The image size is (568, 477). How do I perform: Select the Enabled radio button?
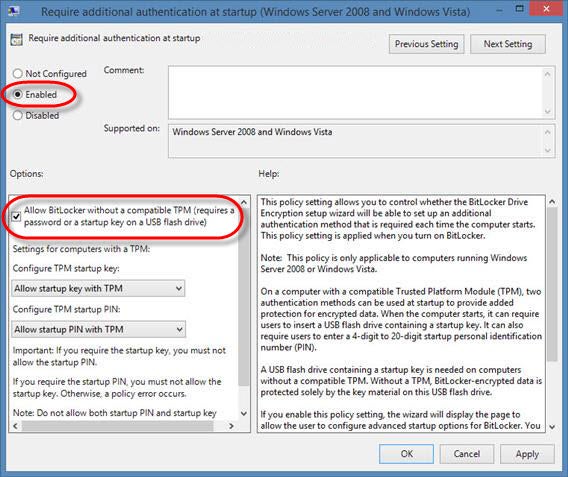click(x=18, y=95)
